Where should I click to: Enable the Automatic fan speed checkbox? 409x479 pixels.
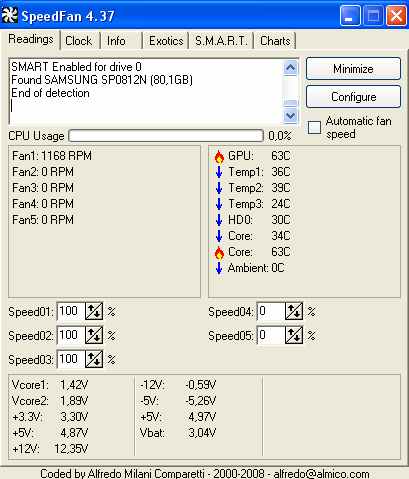pyautogui.click(x=314, y=127)
